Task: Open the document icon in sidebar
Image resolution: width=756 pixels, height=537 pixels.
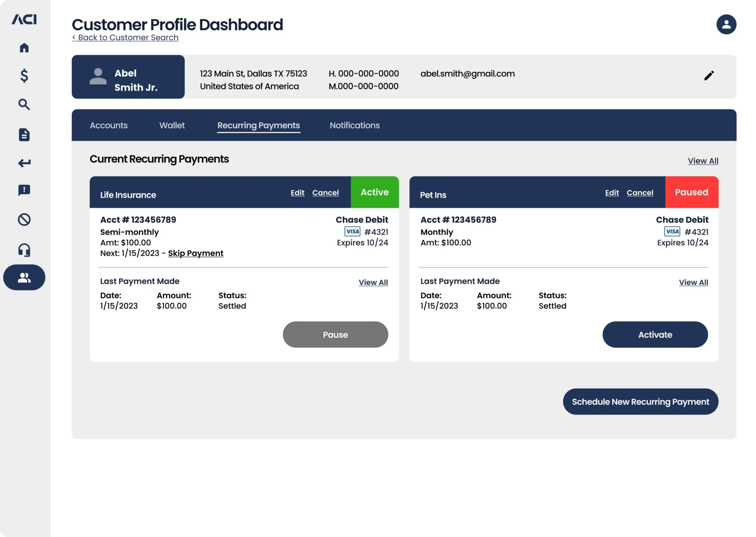Action: 24,135
